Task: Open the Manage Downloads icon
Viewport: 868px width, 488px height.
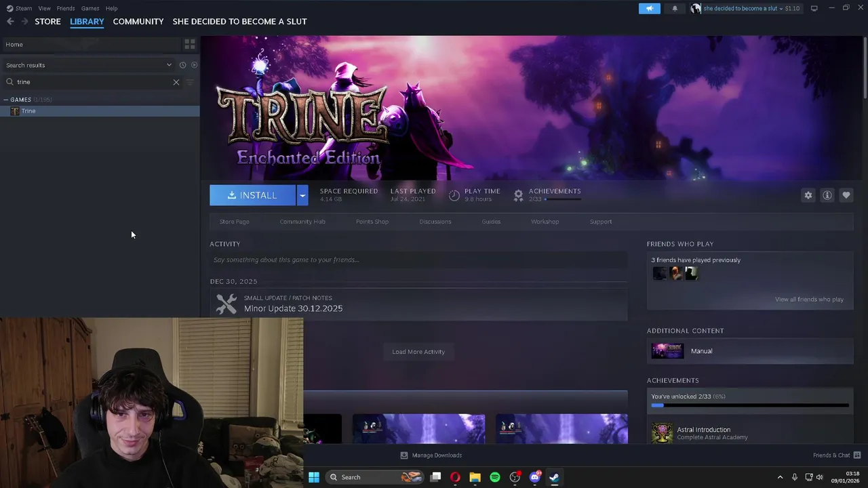Action: click(404, 455)
